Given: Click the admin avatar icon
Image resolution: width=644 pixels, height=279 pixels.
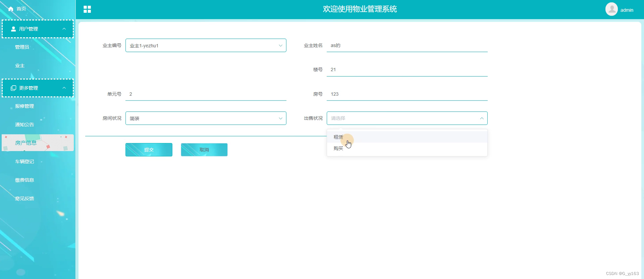Looking at the screenshot, I should tap(611, 9).
